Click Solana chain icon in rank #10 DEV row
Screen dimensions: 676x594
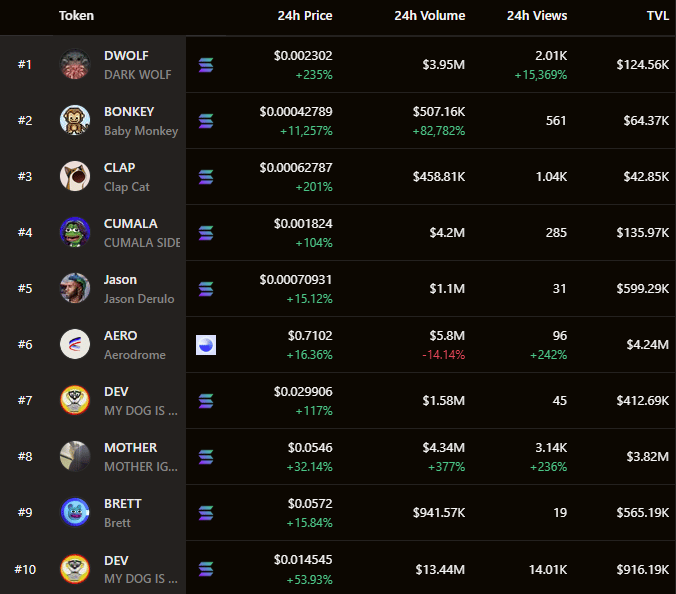coord(206,569)
